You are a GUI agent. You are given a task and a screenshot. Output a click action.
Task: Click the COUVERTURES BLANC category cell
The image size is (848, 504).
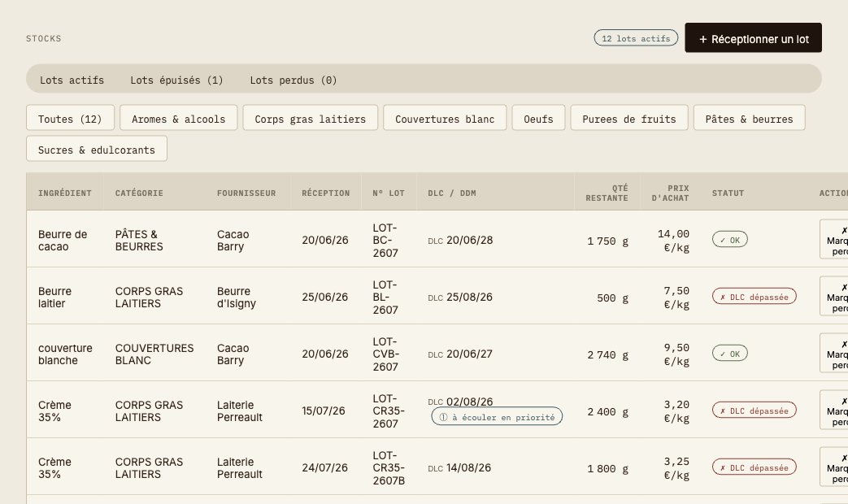tap(154, 354)
